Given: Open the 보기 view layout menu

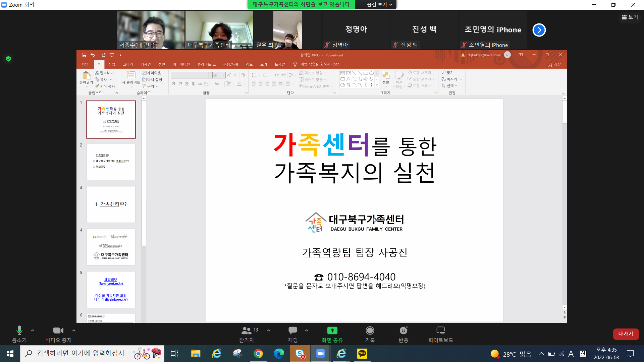Looking at the screenshot, I should pos(630,17).
